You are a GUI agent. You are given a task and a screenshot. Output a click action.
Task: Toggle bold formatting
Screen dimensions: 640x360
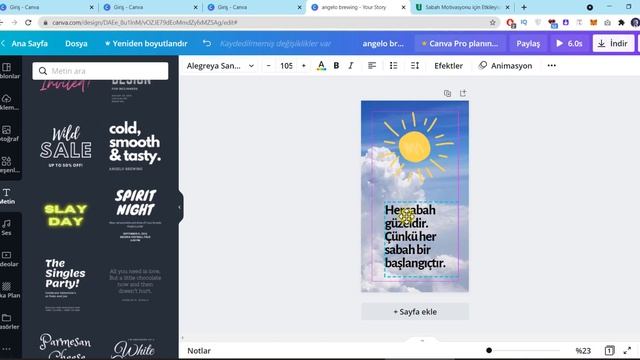pyautogui.click(x=336, y=66)
